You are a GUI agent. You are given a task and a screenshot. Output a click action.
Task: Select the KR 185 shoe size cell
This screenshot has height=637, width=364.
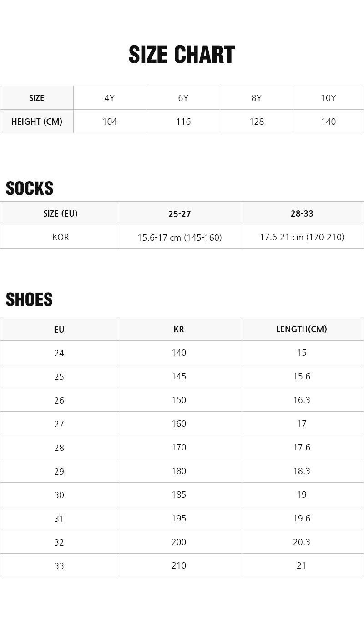179,495
